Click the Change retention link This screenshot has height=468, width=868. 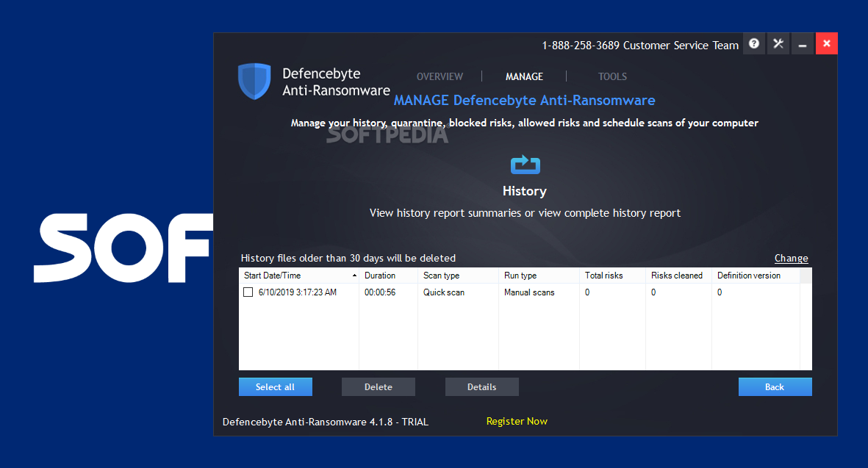click(x=791, y=259)
